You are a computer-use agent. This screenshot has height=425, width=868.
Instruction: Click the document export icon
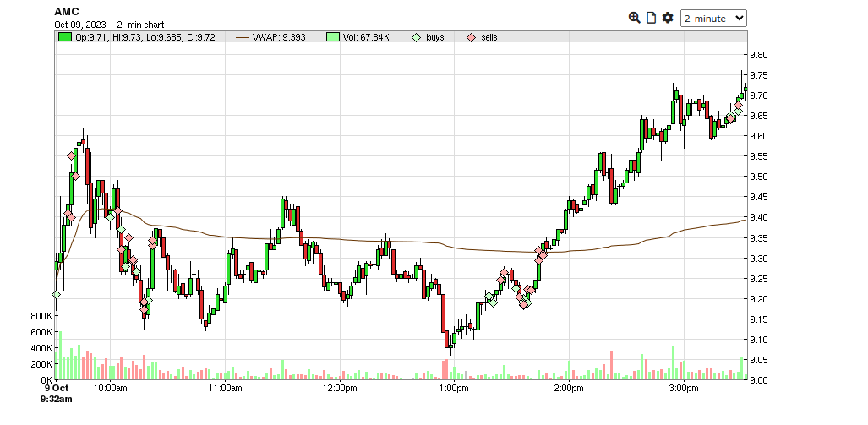click(652, 18)
